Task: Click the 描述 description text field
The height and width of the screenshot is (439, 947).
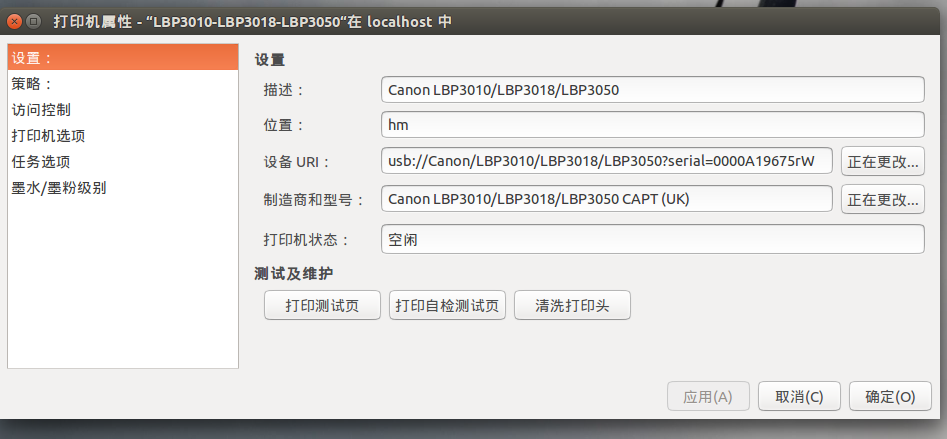Action: (653, 90)
